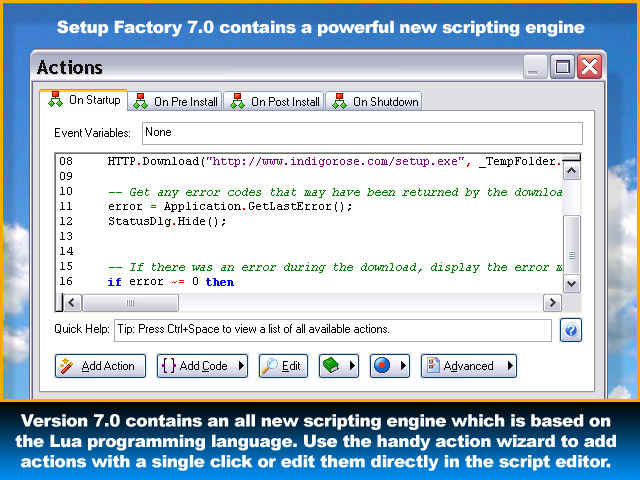Image resolution: width=640 pixels, height=480 pixels.
Task: Click the On Pre Install tab tree icon
Action: 140,101
